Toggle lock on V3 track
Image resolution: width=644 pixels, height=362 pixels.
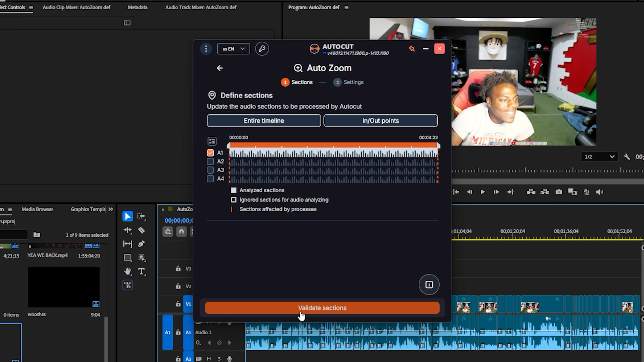178,268
